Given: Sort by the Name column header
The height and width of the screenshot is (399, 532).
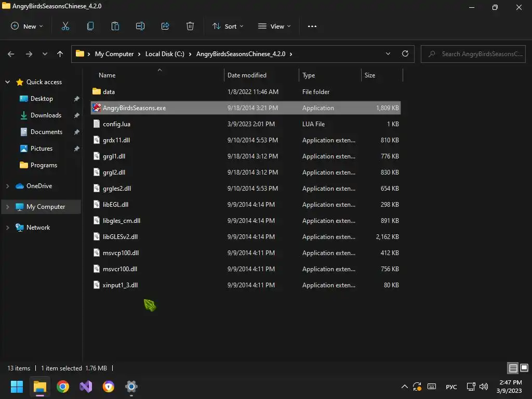Looking at the screenshot, I should [x=107, y=75].
